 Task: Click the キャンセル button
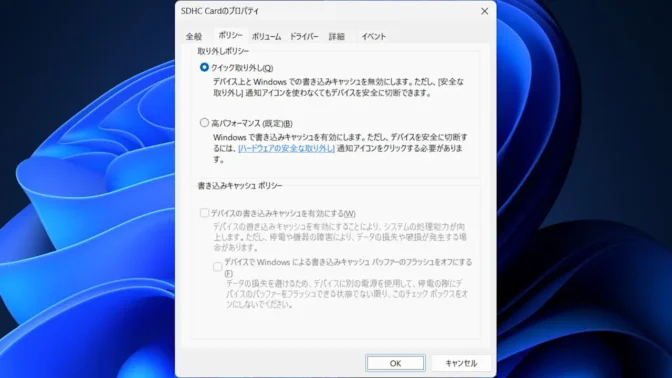coord(461,363)
